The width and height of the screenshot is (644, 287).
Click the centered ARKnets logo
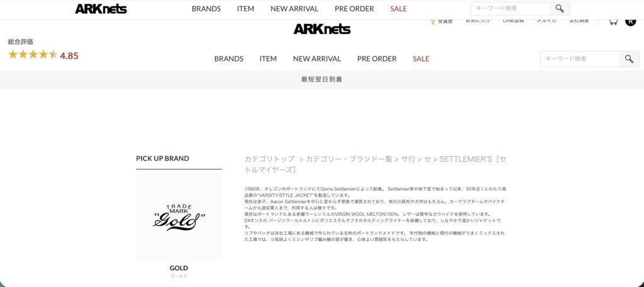[322, 29]
